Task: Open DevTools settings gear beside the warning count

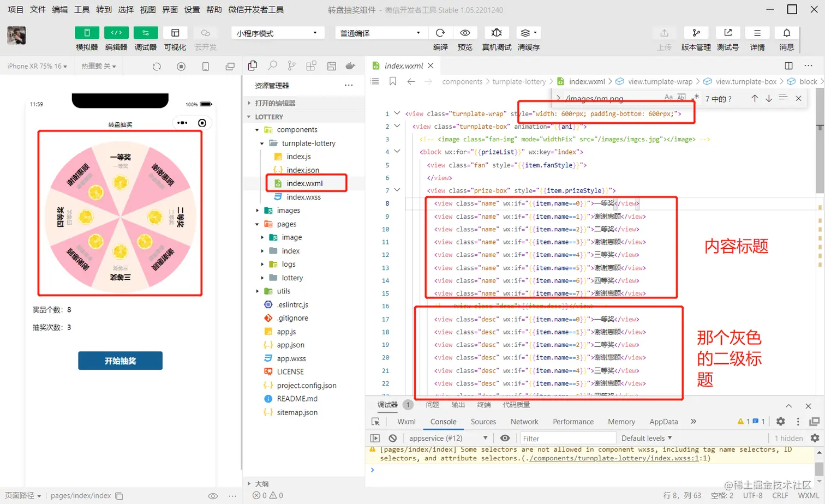Action: click(x=781, y=421)
